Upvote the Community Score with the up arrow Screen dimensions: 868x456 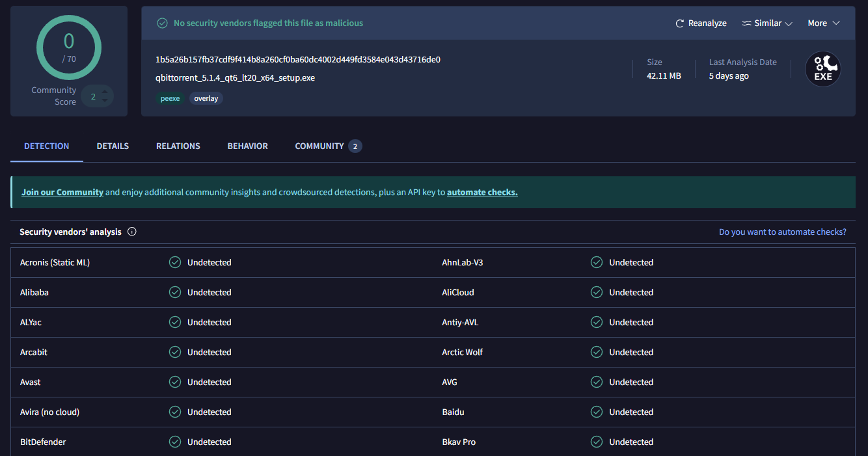point(104,90)
